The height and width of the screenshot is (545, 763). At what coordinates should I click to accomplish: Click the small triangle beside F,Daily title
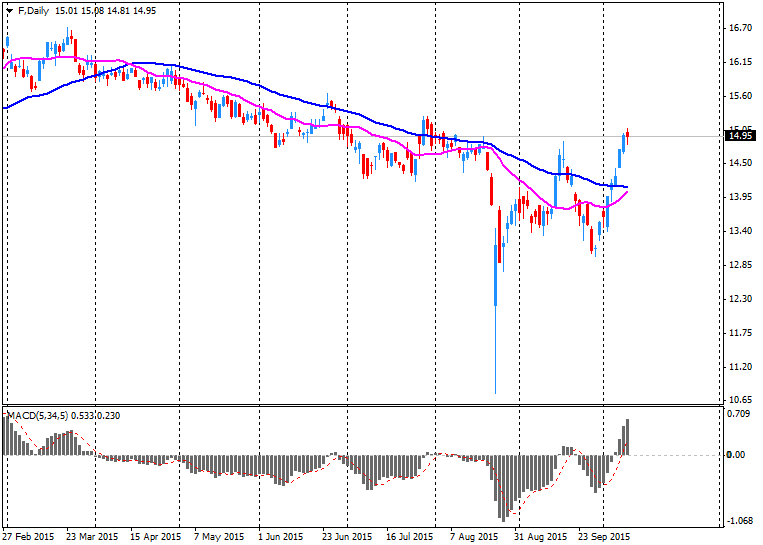[x=9, y=11]
